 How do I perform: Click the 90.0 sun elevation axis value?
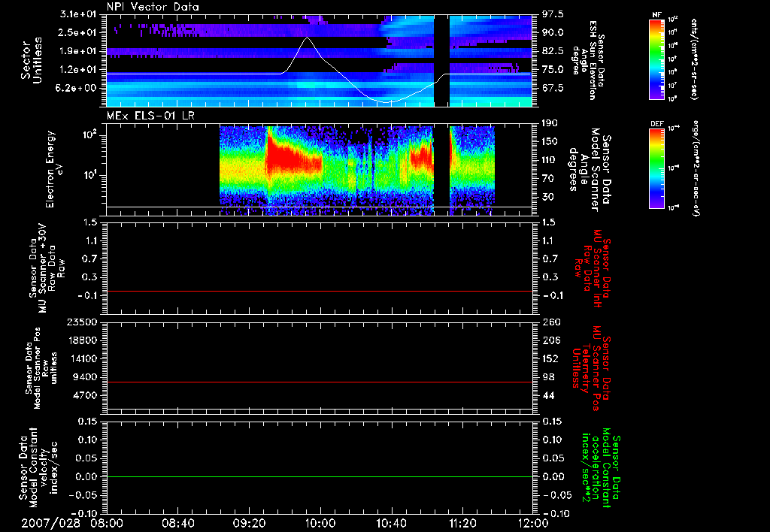(553, 32)
